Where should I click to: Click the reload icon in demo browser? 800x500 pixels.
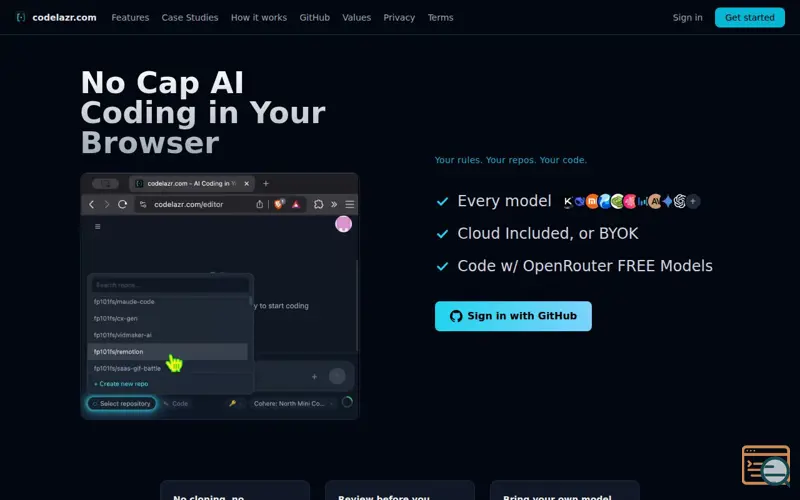(122, 204)
